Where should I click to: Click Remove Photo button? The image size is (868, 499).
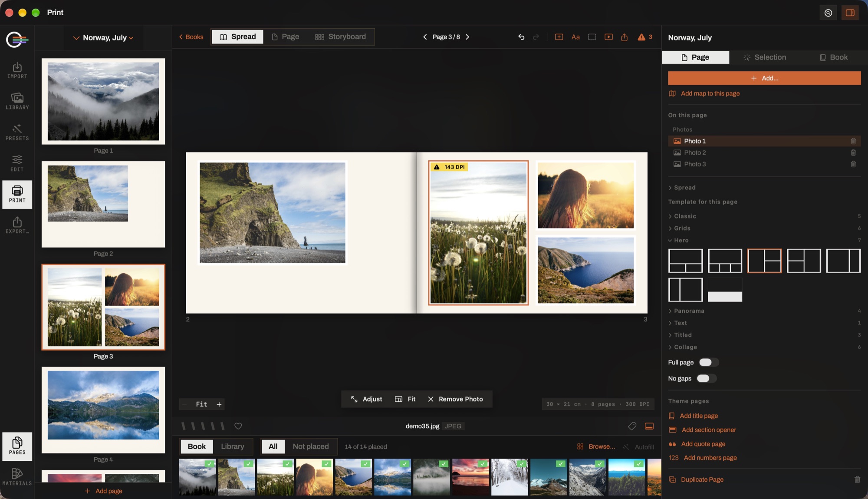[455, 399]
